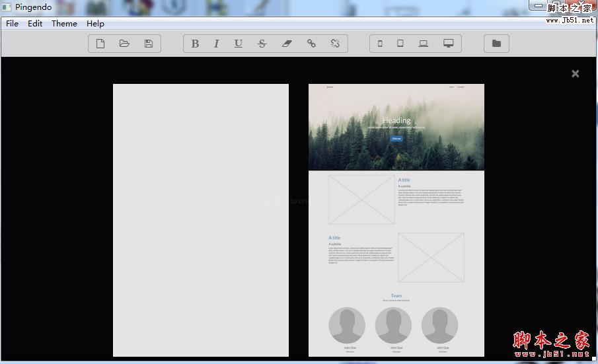Apply strikethrough formatting
This screenshot has height=364, width=598.
coord(262,44)
